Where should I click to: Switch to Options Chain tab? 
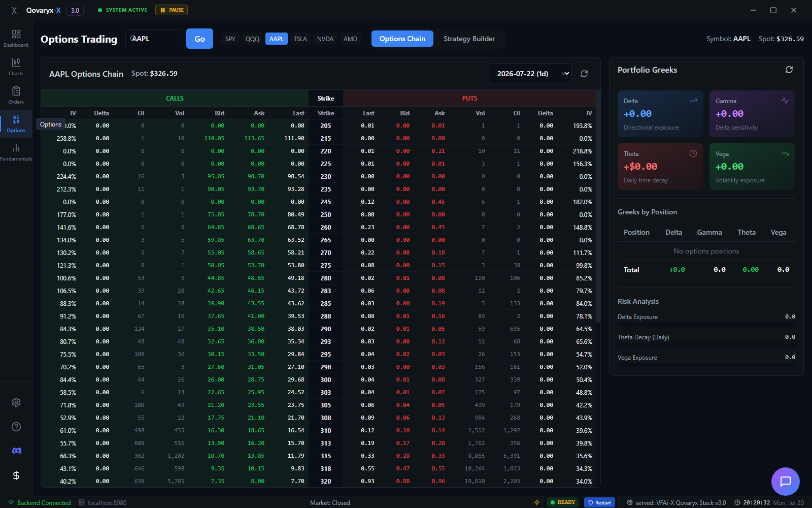pos(402,39)
